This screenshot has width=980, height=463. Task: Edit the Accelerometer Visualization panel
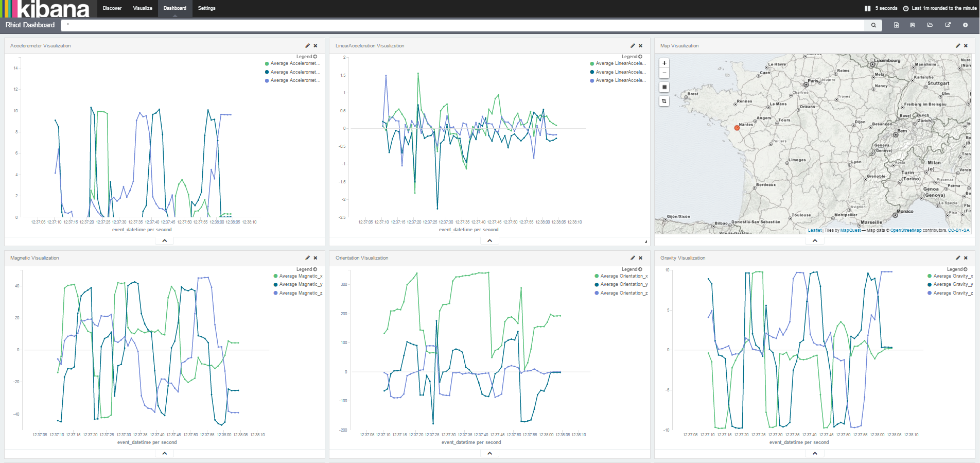click(307, 46)
